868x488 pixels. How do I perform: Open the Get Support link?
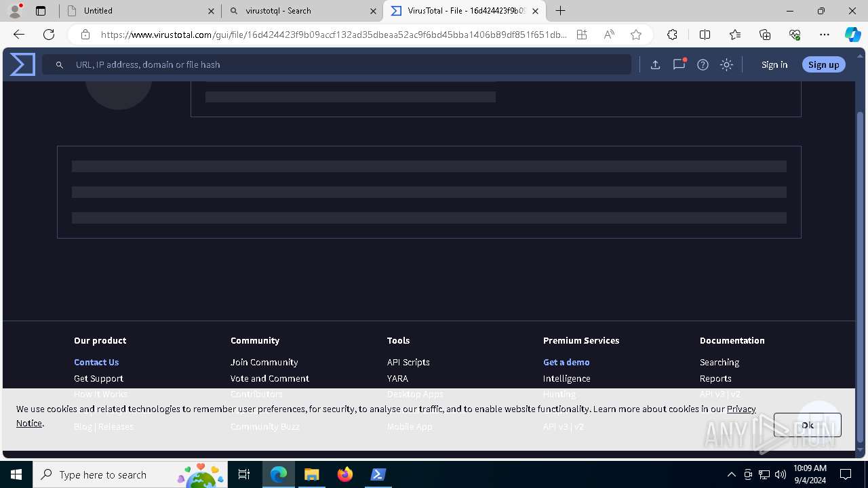(98, 379)
